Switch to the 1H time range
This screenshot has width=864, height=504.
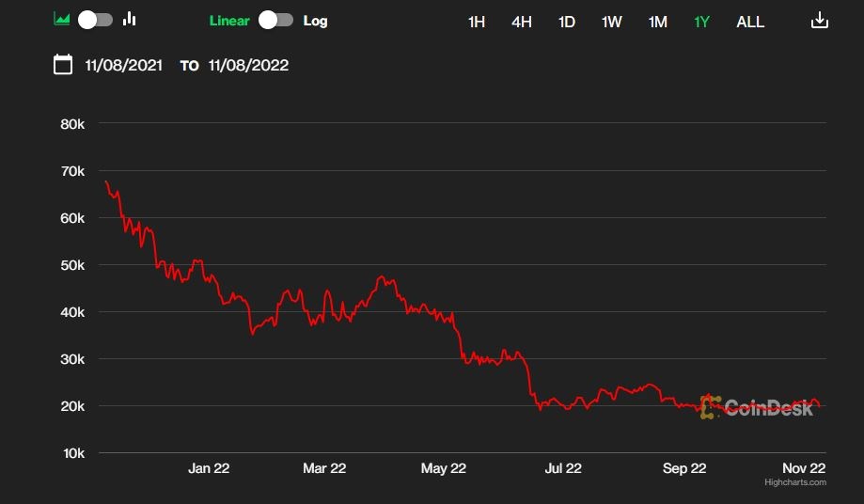point(477,22)
